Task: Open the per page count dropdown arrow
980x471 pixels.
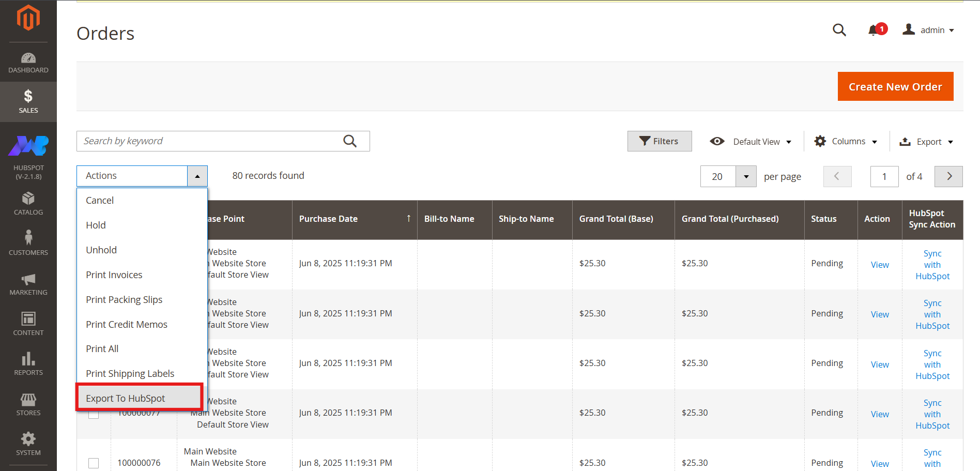Action: [746, 176]
